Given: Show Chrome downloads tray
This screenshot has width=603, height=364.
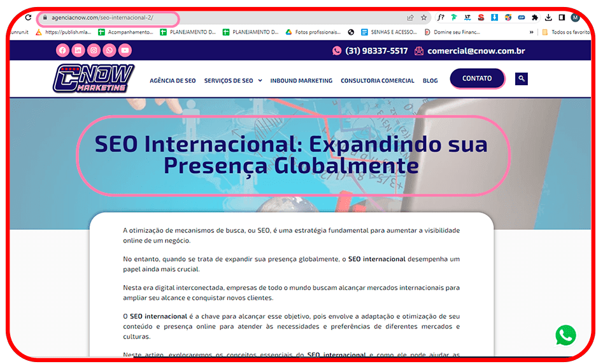Looking at the screenshot, I should (548, 17).
